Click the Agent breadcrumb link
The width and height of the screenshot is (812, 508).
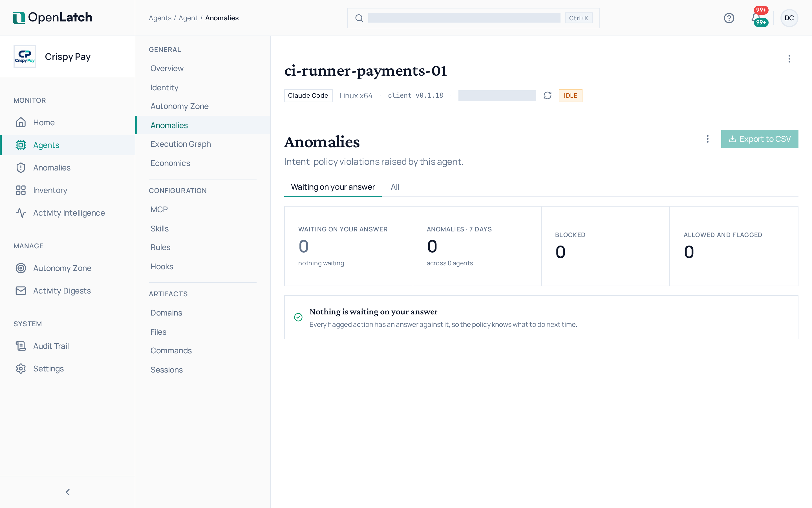coord(188,18)
